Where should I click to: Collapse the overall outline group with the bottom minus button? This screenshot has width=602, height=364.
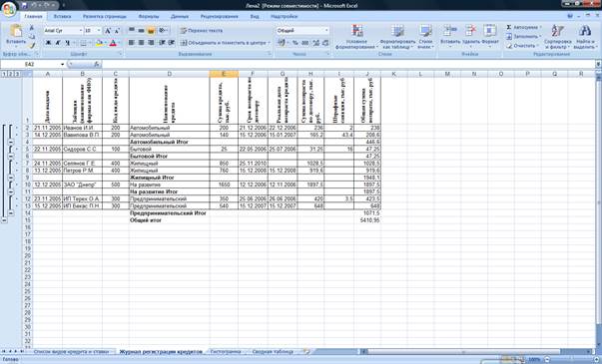point(4,220)
